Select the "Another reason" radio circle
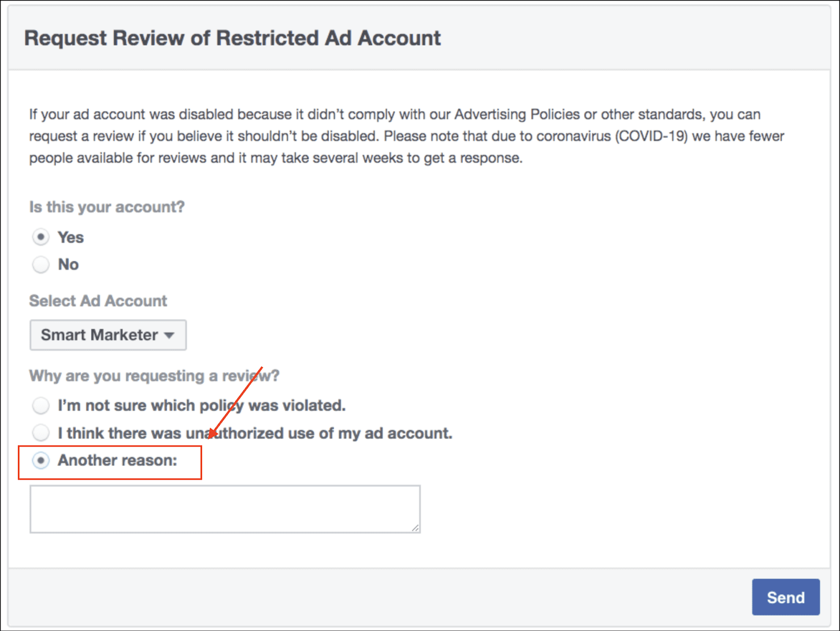Screen dimensions: 840x631 [40, 460]
